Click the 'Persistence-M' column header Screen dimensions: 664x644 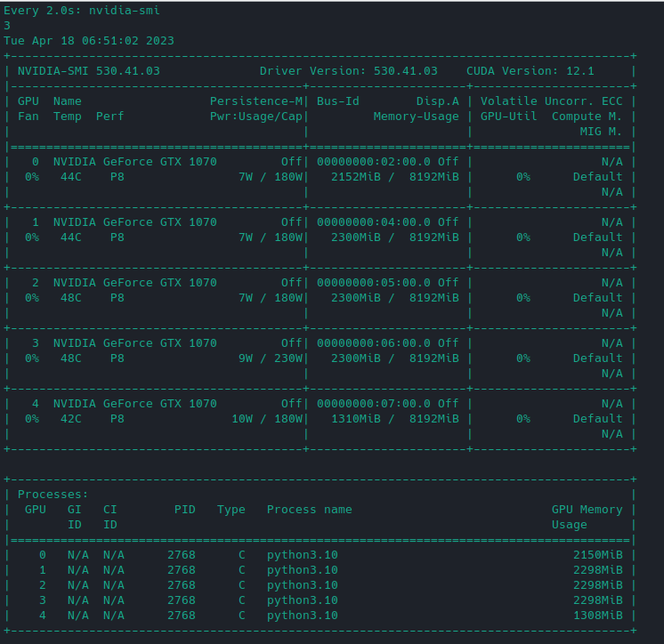click(256, 101)
